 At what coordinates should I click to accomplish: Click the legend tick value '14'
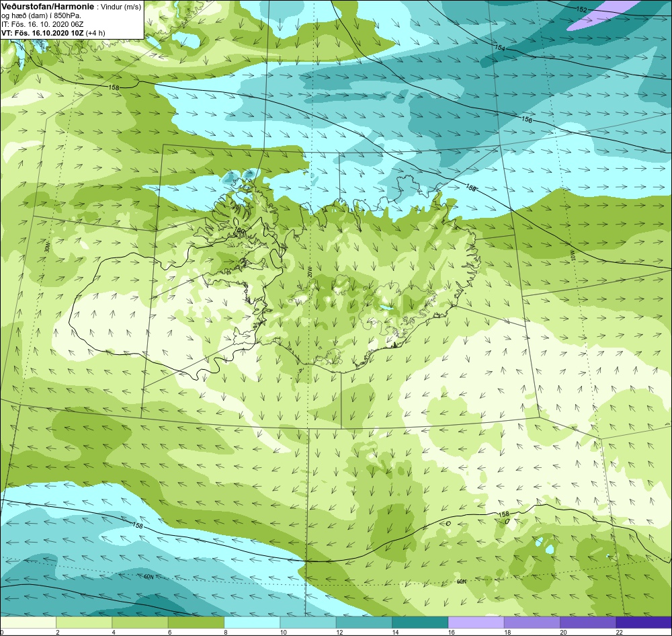click(x=395, y=632)
